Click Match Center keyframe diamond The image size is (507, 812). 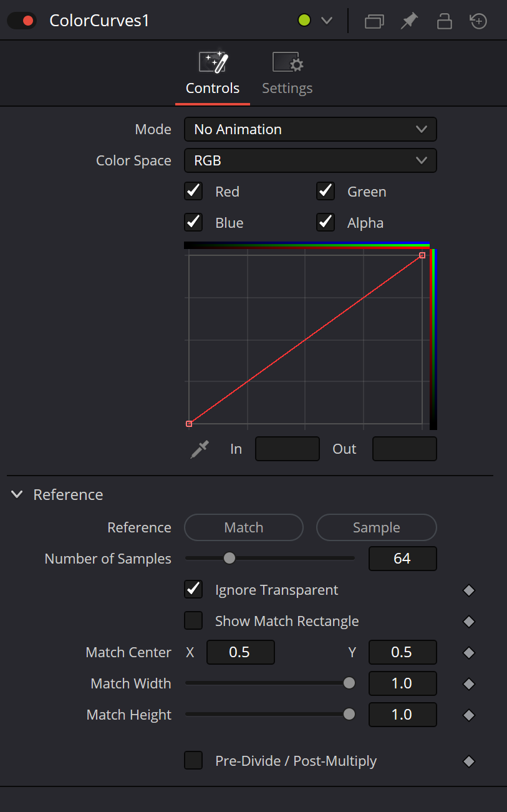tap(469, 653)
